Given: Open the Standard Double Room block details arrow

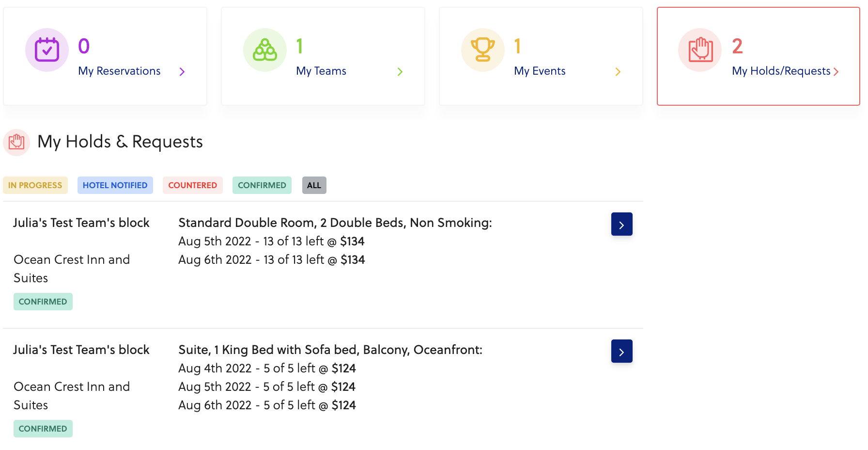Looking at the screenshot, I should pos(621,225).
